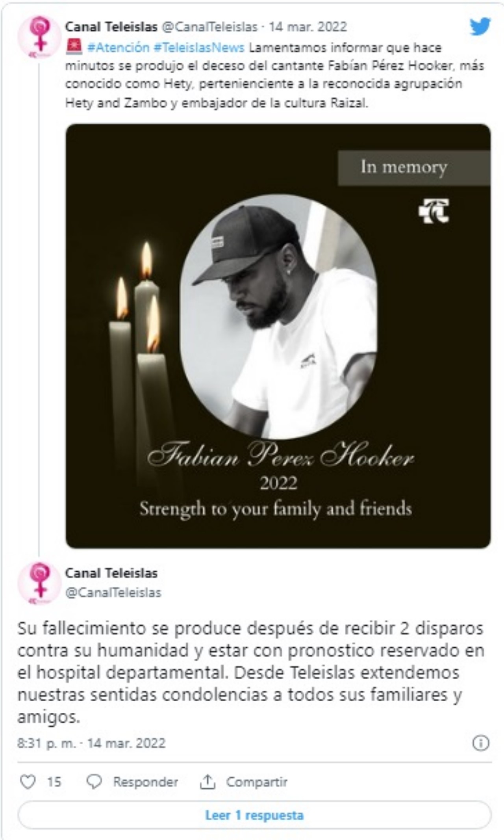Image resolution: width=504 pixels, height=840 pixels.
Task: Like the tweet with the heart icon
Action: click(x=28, y=782)
